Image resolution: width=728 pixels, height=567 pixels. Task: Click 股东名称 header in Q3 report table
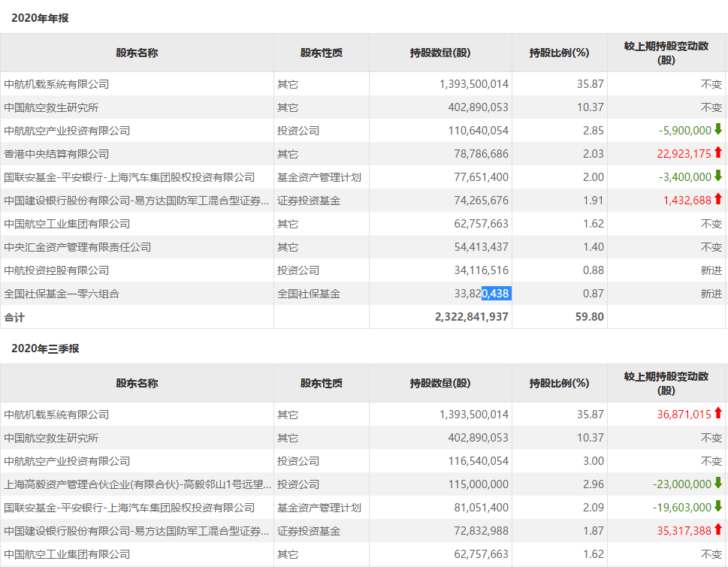137,383
